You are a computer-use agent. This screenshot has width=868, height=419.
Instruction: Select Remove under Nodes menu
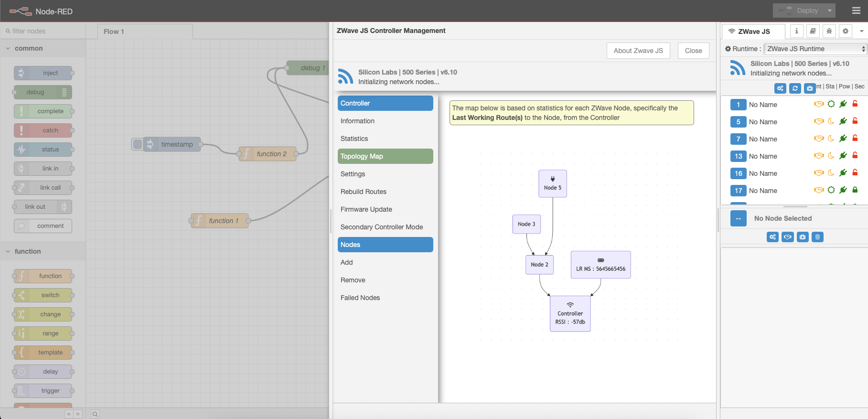(386, 280)
